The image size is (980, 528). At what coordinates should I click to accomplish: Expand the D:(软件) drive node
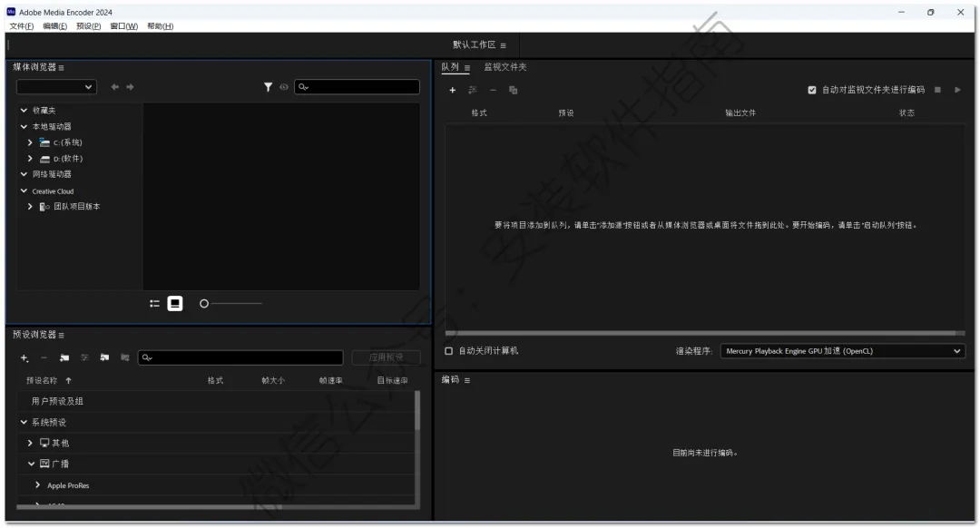pyautogui.click(x=30, y=159)
